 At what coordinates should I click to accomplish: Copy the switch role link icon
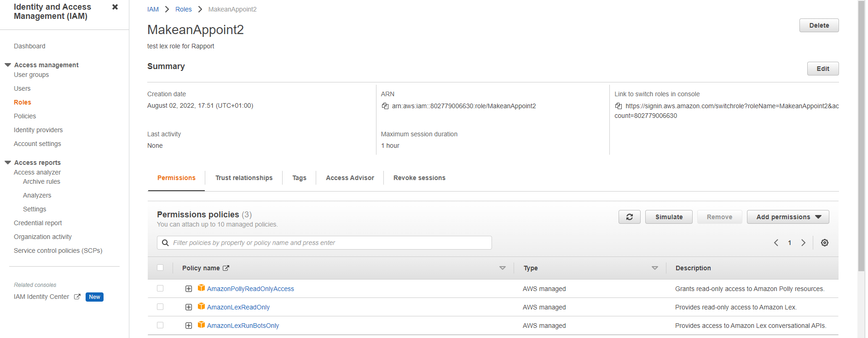[619, 106]
